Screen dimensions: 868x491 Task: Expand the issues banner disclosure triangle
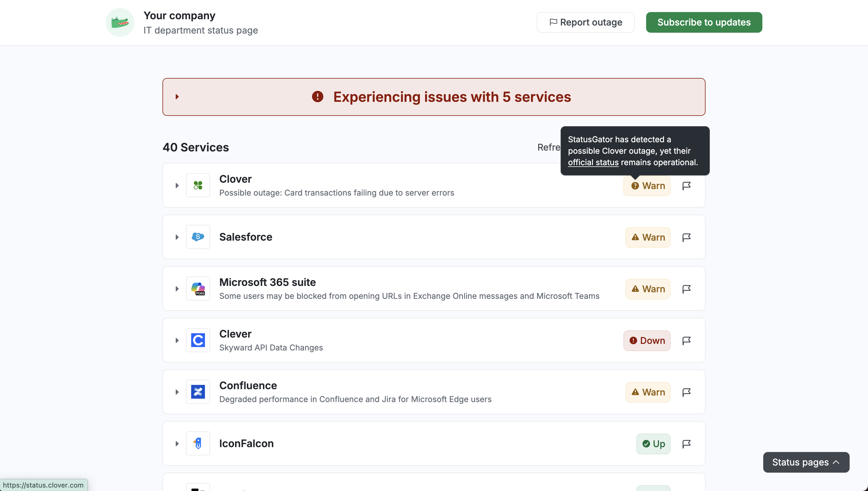(x=177, y=97)
